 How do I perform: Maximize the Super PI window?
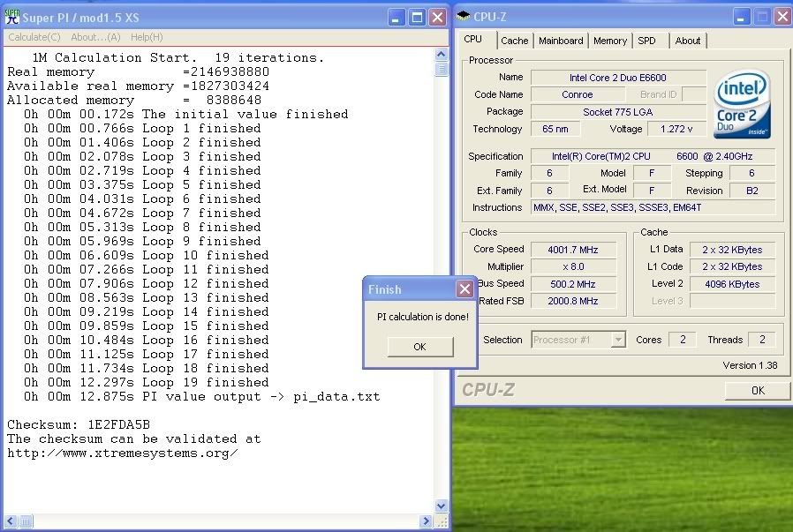[x=417, y=18]
